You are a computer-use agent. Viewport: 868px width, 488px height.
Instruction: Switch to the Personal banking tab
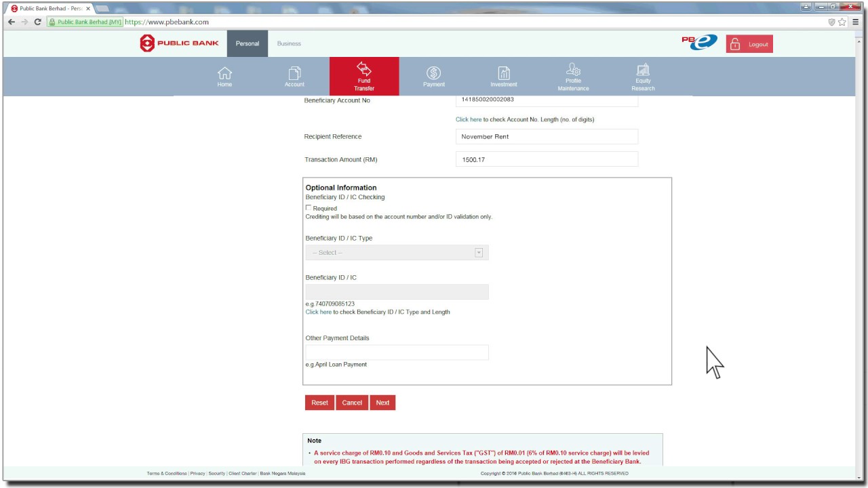tap(248, 43)
